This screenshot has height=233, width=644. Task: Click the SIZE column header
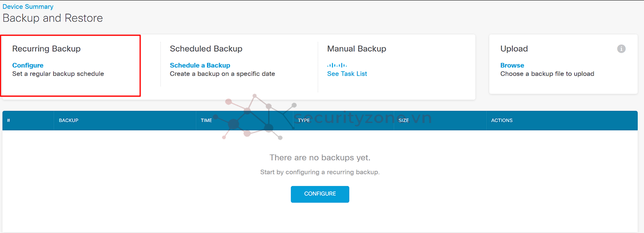pyautogui.click(x=404, y=120)
